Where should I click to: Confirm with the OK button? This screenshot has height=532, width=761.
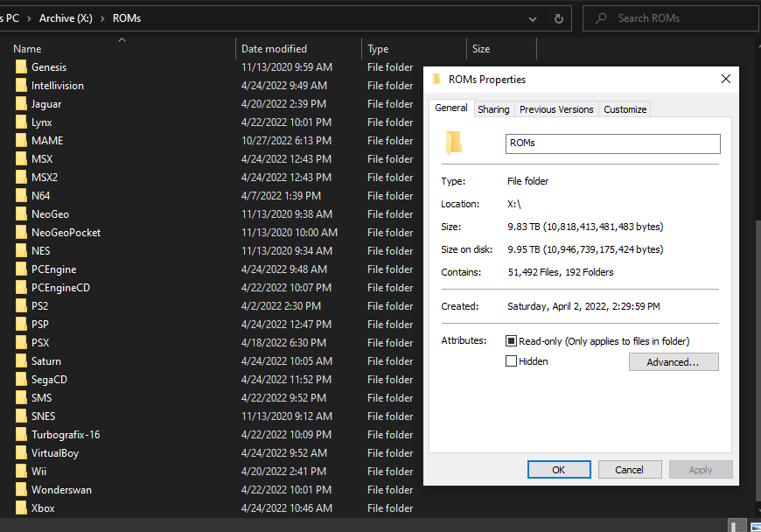(x=559, y=469)
